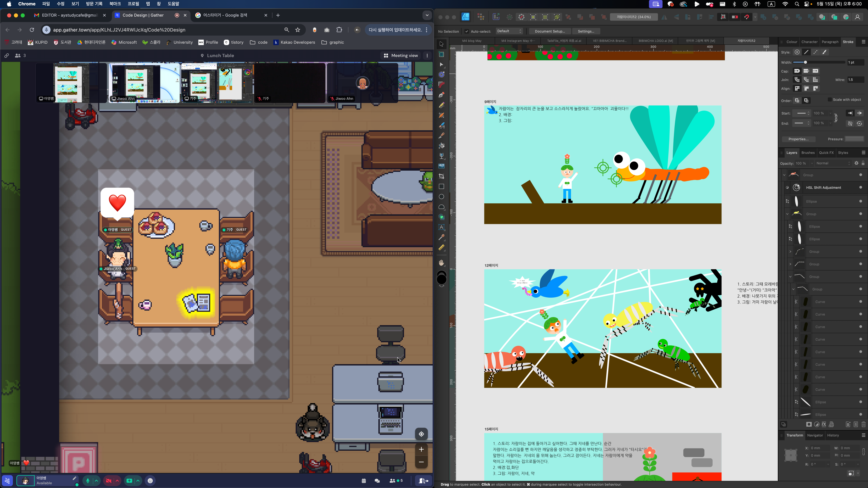868x488 pixels.
Task: Open Gather chat icon
Action: click(x=377, y=481)
